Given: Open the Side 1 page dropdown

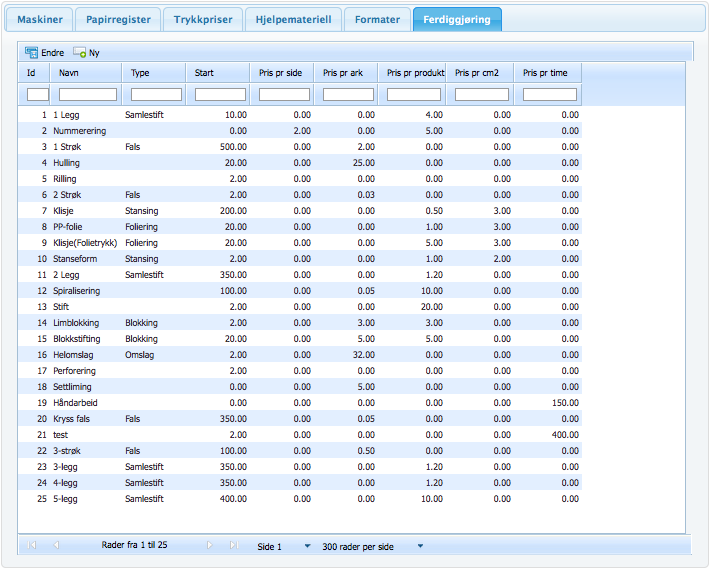Looking at the screenshot, I should click(x=307, y=546).
